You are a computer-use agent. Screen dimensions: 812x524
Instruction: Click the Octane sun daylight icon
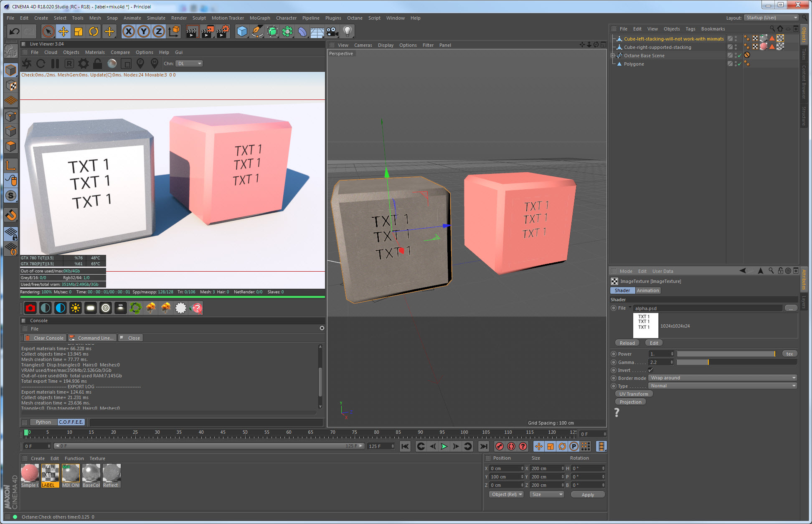pyautogui.click(x=76, y=308)
